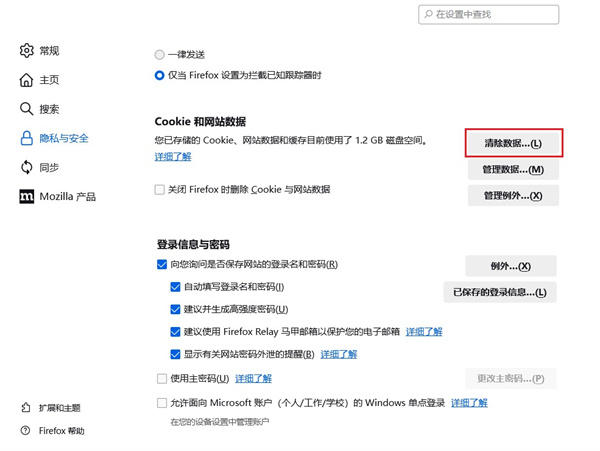Viewport: 600px width, 451px height.
Task: Open the 搜索 settings category
Action: click(x=49, y=109)
